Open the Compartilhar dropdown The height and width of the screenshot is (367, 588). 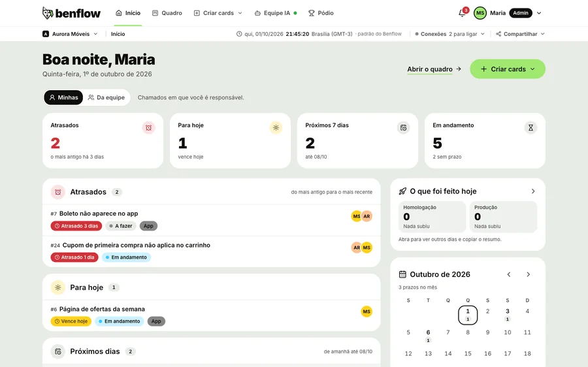(520, 34)
